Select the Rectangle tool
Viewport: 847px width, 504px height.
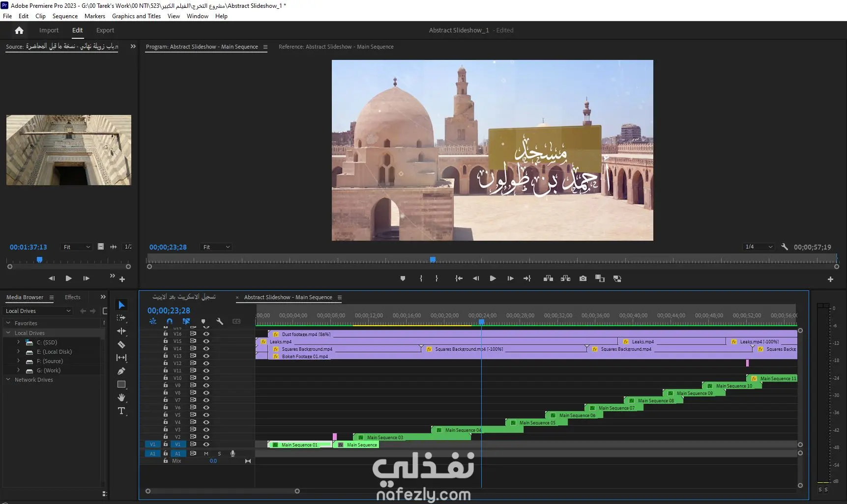tap(121, 384)
